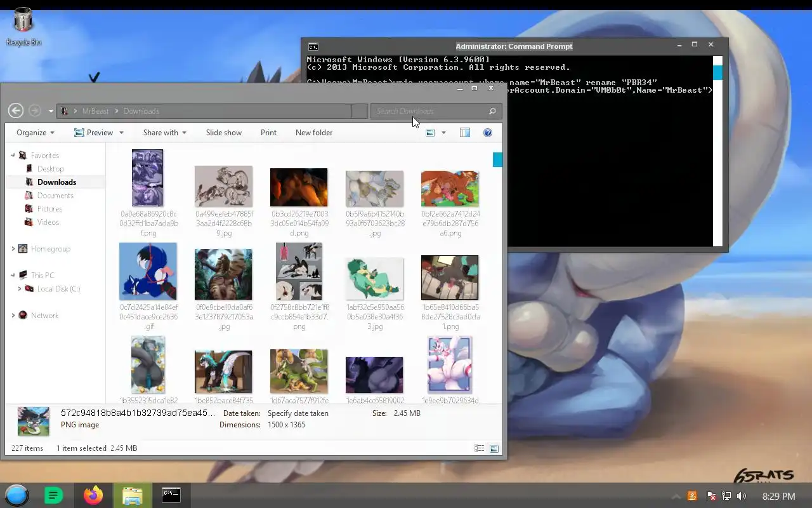Select file starting 0f0e9cbe10da0af6
This screenshot has width=812, height=508.
[224, 290]
